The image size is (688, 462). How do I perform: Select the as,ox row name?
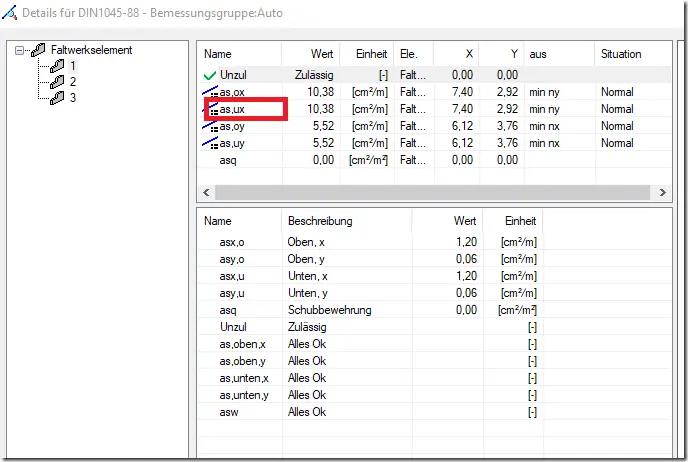point(232,92)
